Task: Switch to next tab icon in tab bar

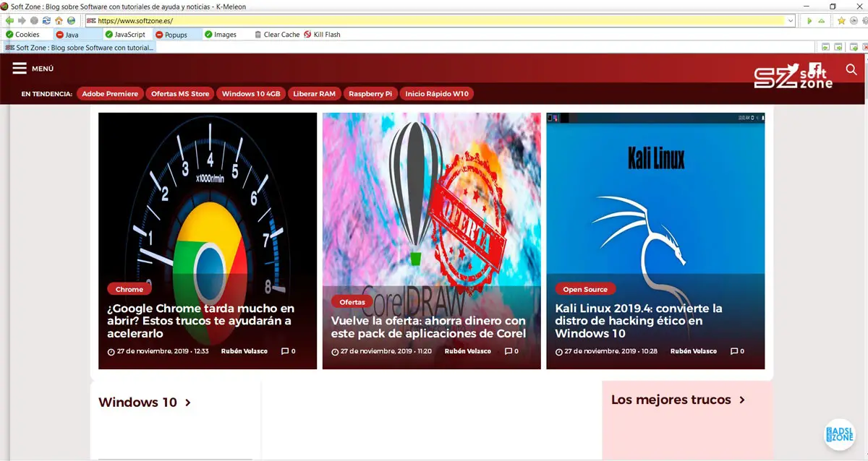Action: click(838, 47)
